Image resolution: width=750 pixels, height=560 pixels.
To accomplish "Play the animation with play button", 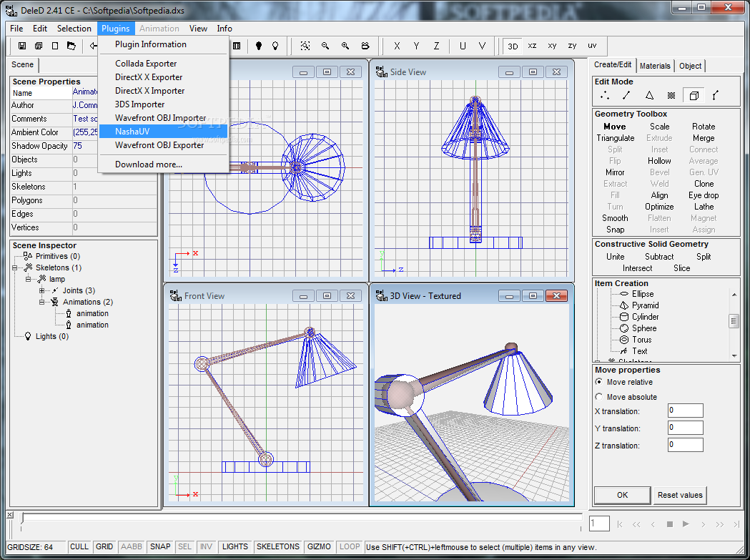I will pyautogui.click(x=686, y=524).
